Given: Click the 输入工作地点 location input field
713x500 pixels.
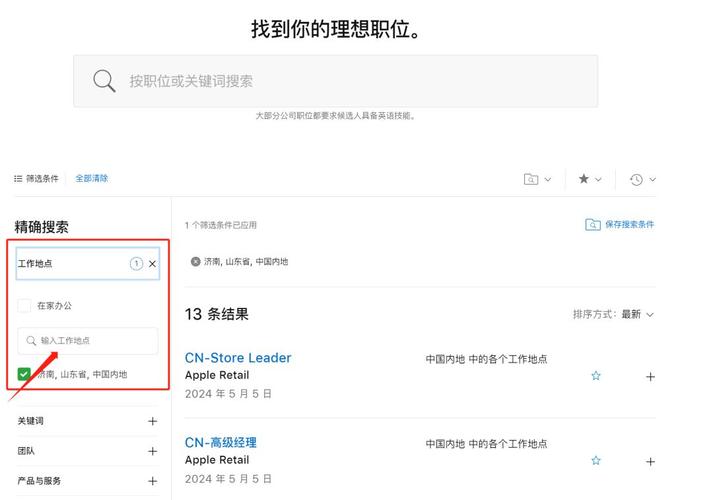Looking at the screenshot, I should pyautogui.click(x=88, y=341).
